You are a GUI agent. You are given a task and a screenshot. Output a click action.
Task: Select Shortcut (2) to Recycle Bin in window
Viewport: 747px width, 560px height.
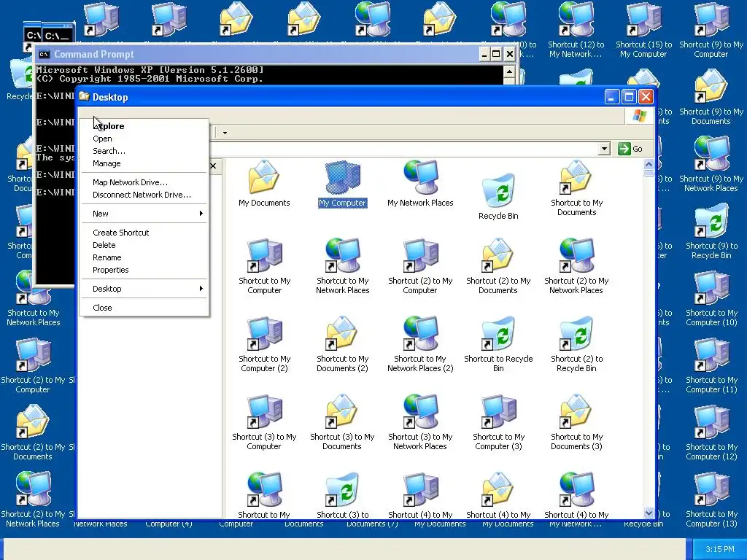point(576,344)
